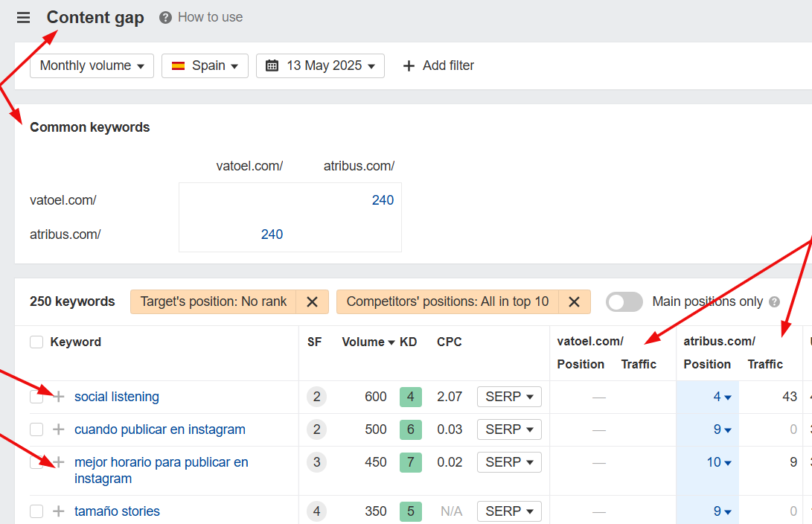Remove Competitors' positions top 10 filter
This screenshot has height=524, width=812.
click(x=574, y=301)
